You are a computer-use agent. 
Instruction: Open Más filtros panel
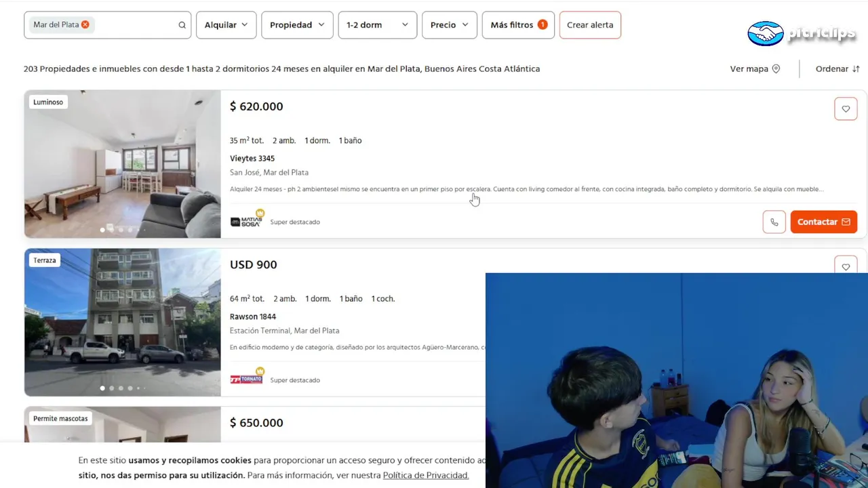(518, 25)
